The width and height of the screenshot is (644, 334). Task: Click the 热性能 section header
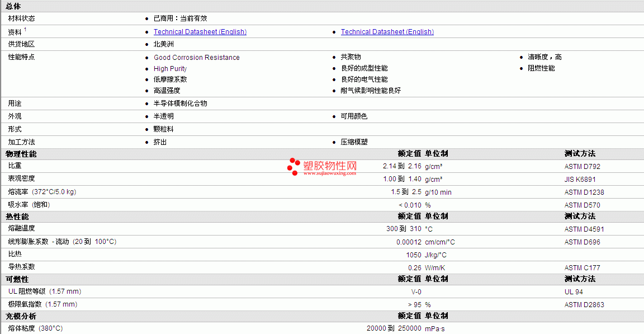(17, 217)
